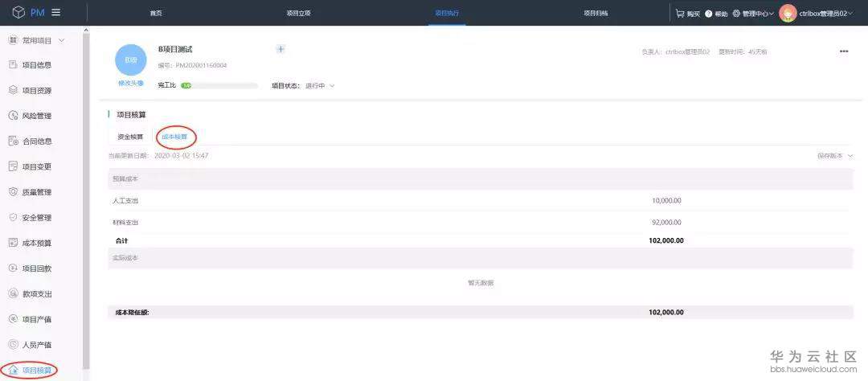868x381 pixels.
Task: Expand the 常用项目 chevron
Action: [x=61, y=40]
